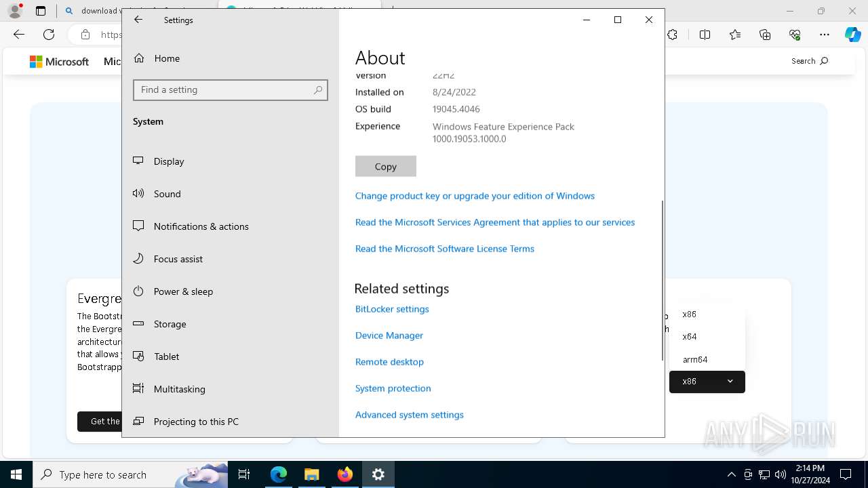The height and width of the screenshot is (488, 868).
Task: Click taskbar Type here to search box
Action: tap(130, 474)
